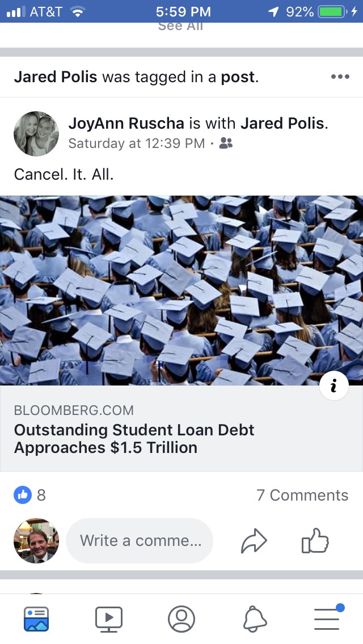Open JoyAnn Ruscha's profile picture

click(x=36, y=134)
